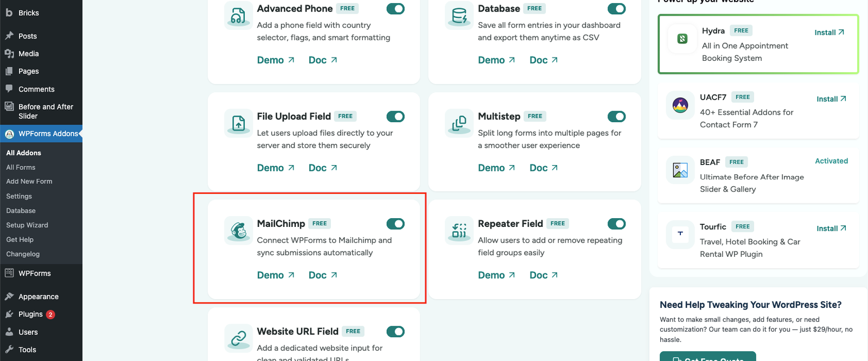
Task: Open the MailChimp Demo link
Action: 276,275
